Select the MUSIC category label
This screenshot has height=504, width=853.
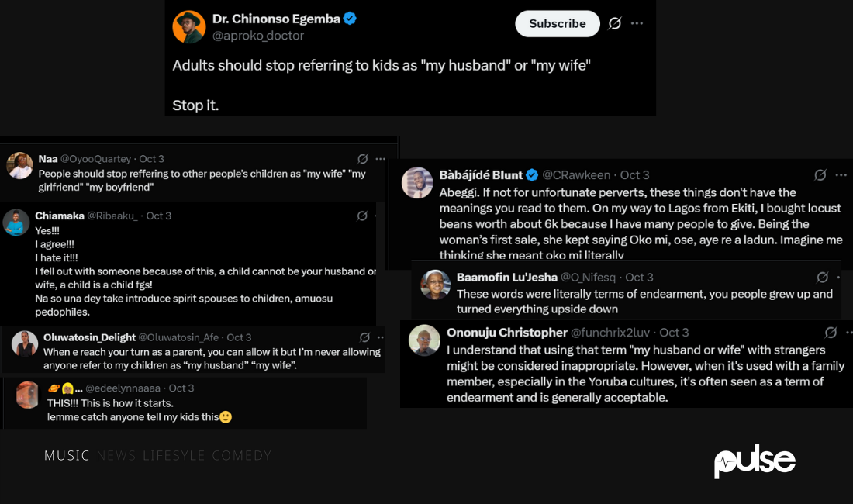coord(67,455)
